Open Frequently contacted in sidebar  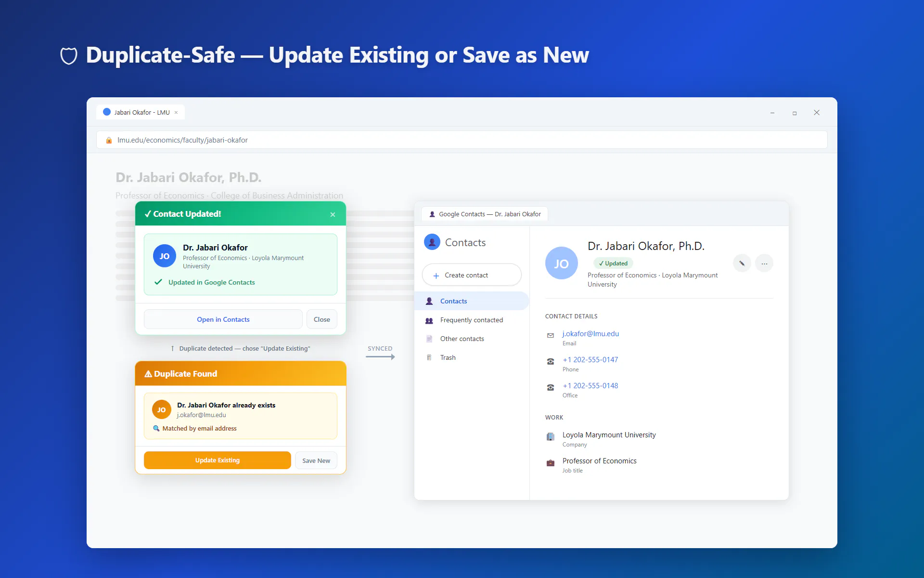click(472, 320)
